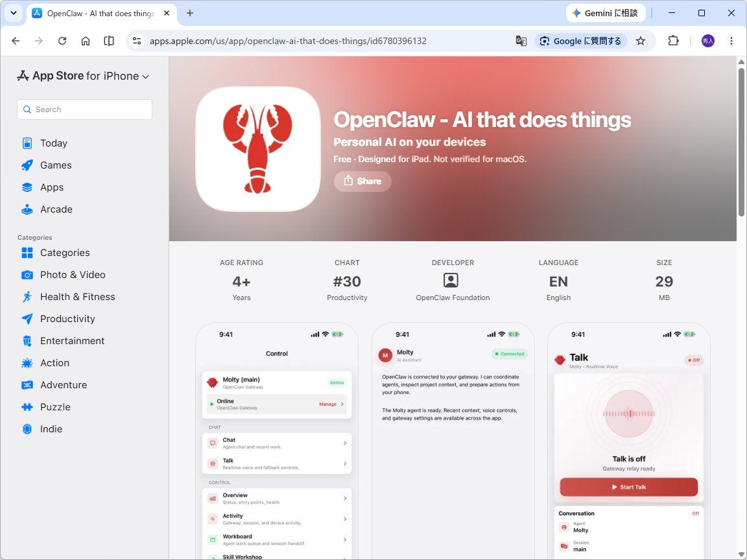Bookmark this page with star icon
Viewport: 747px width, 560px height.
point(640,41)
